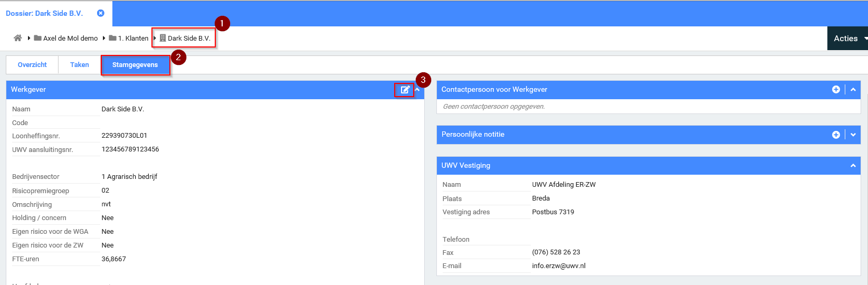Viewport: 868px width, 285px height.
Task: Collapse the UWV Vestiging panel
Action: 853,166
